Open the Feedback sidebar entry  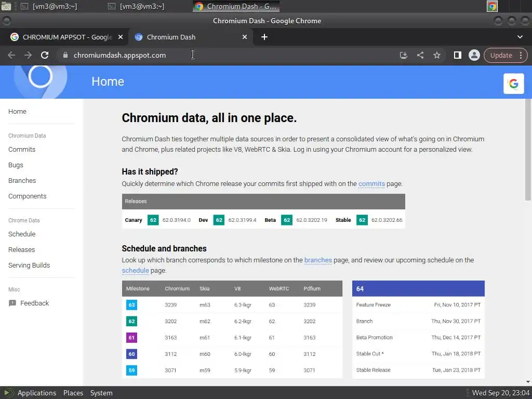(29, 303)
